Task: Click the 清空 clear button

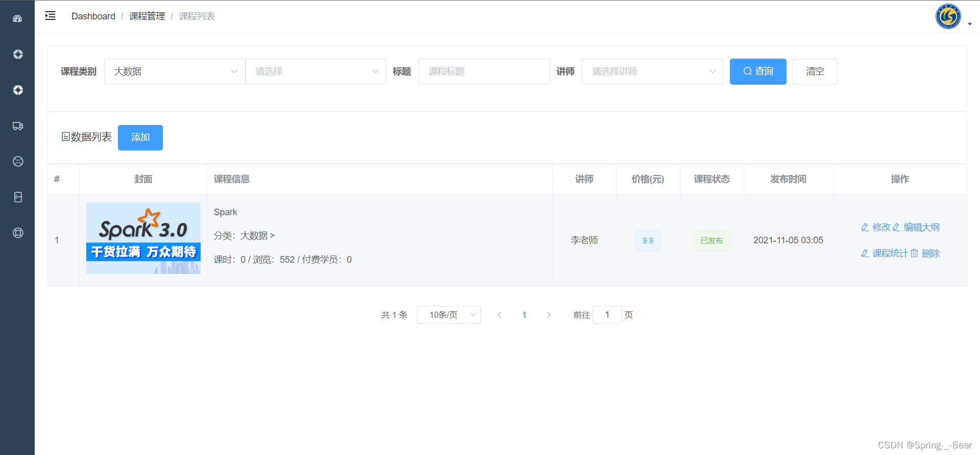Action: point(815,71)
